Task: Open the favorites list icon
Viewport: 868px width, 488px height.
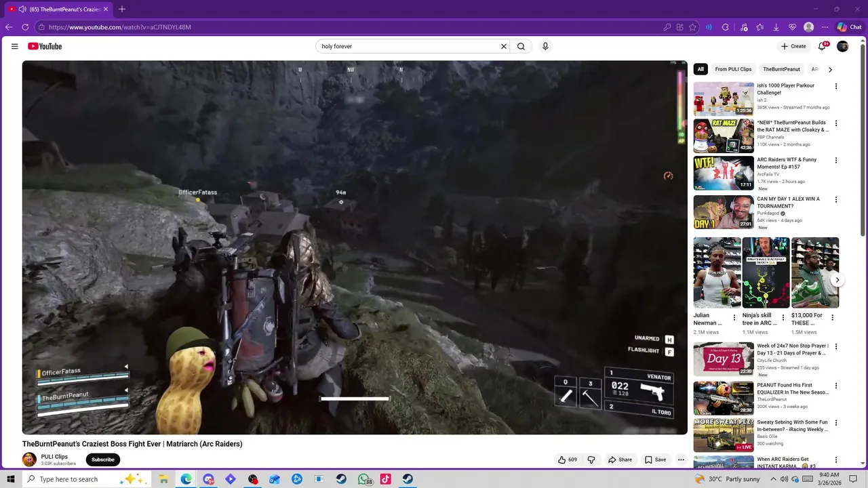Action: (760, 27)
